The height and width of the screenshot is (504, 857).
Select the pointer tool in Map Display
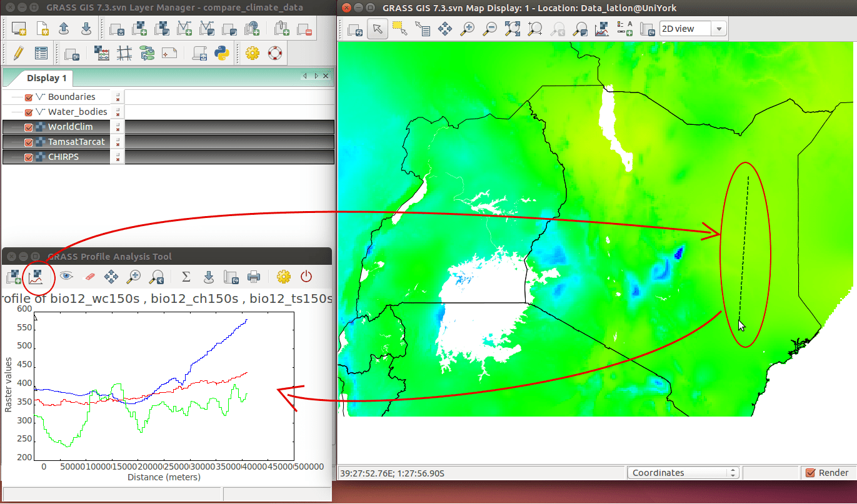(377, 29)
